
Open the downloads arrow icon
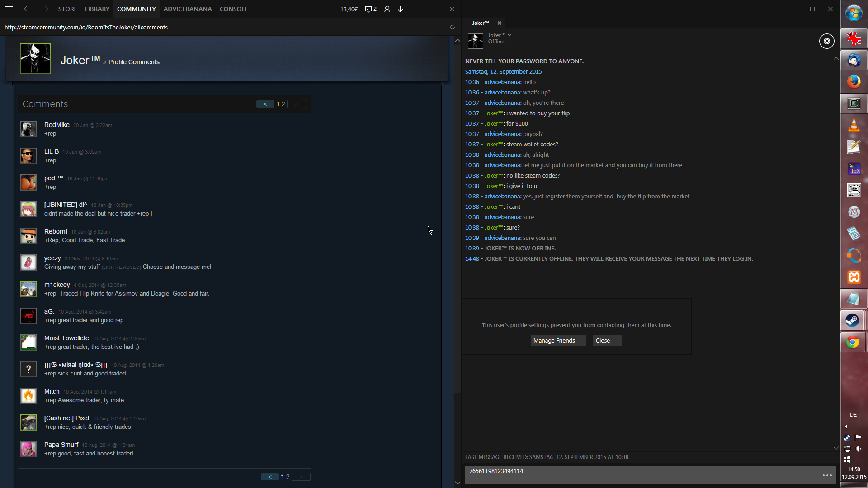(401, 9)
